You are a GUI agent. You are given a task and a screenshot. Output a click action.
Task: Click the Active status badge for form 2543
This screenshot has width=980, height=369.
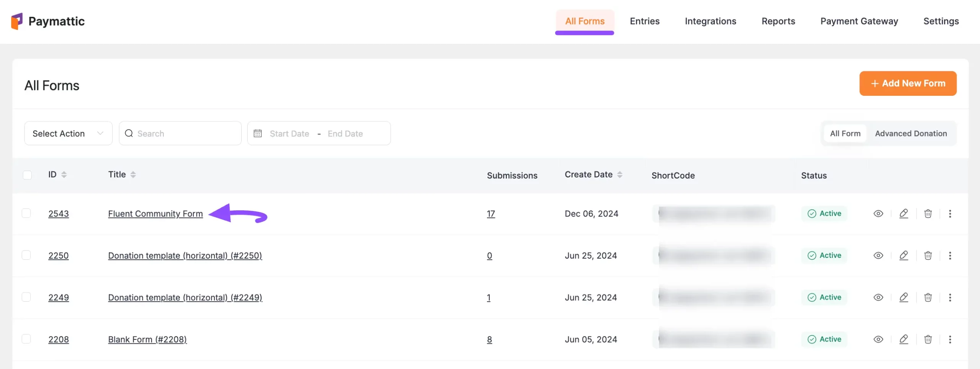824,213
